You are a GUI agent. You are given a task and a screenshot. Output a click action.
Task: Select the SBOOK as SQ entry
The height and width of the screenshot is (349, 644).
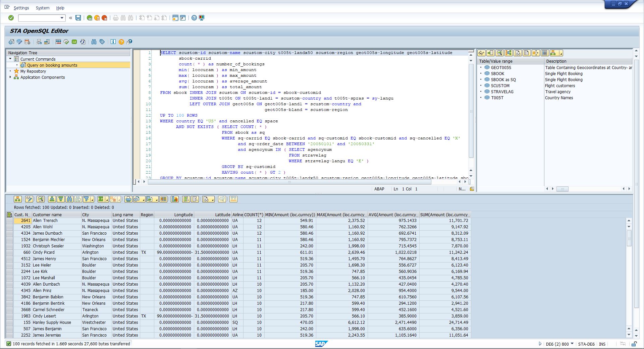click(503, 79)
